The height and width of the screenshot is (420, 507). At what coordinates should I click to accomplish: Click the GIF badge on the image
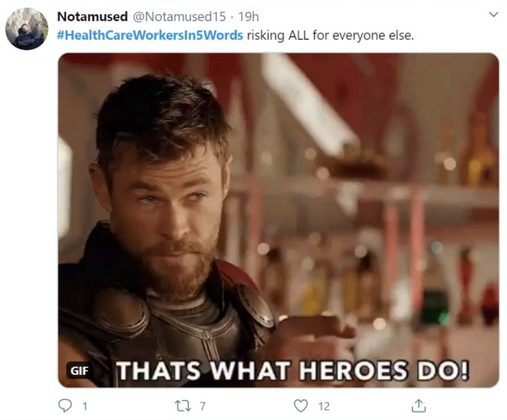point(79,370)
